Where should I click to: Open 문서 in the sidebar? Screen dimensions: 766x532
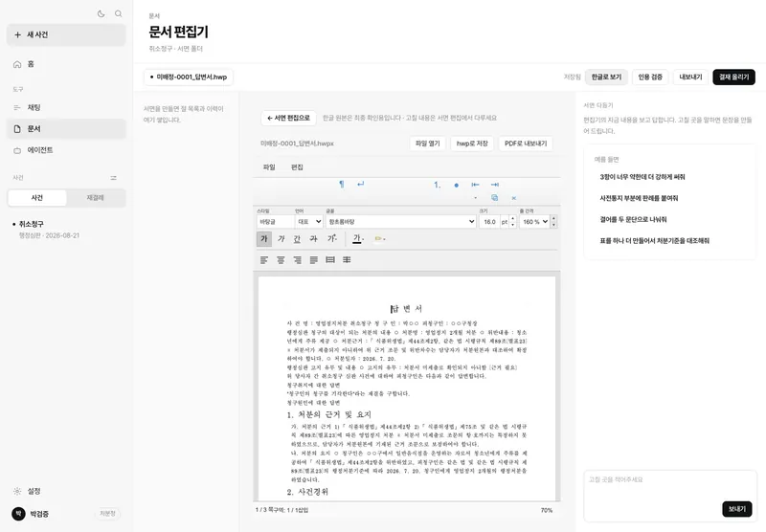tap(66, 129)
